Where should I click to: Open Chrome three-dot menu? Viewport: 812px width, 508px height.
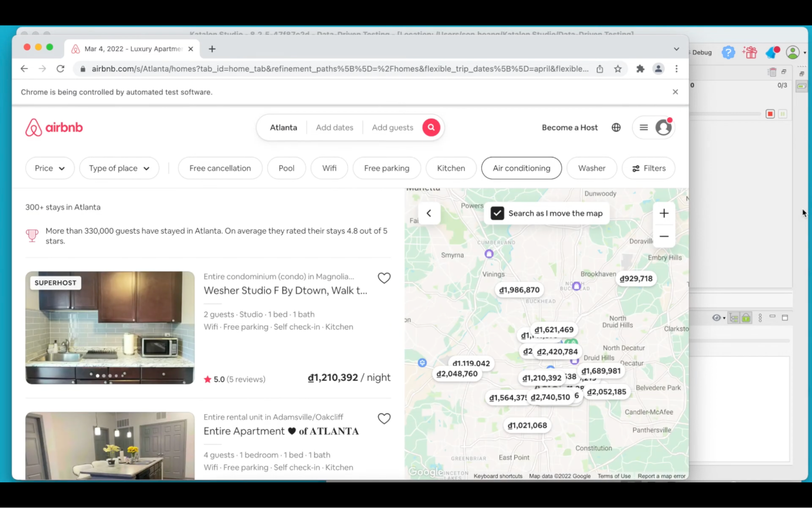(676, 69)
